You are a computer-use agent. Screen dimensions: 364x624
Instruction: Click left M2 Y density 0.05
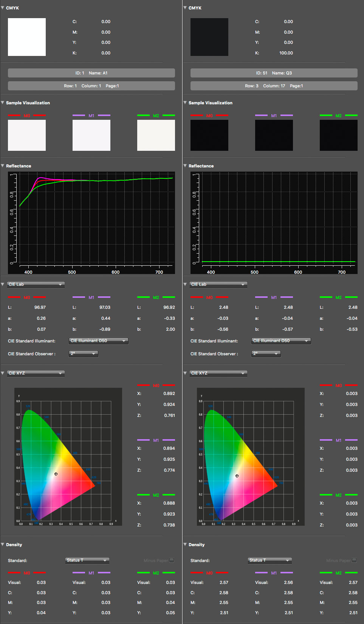point(170,613)
